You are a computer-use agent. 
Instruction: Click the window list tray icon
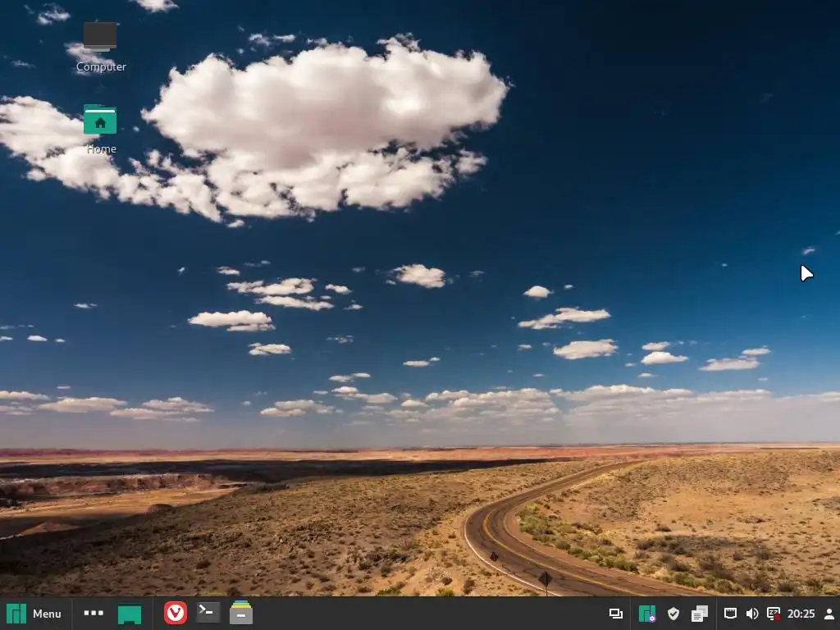(615, 614)
